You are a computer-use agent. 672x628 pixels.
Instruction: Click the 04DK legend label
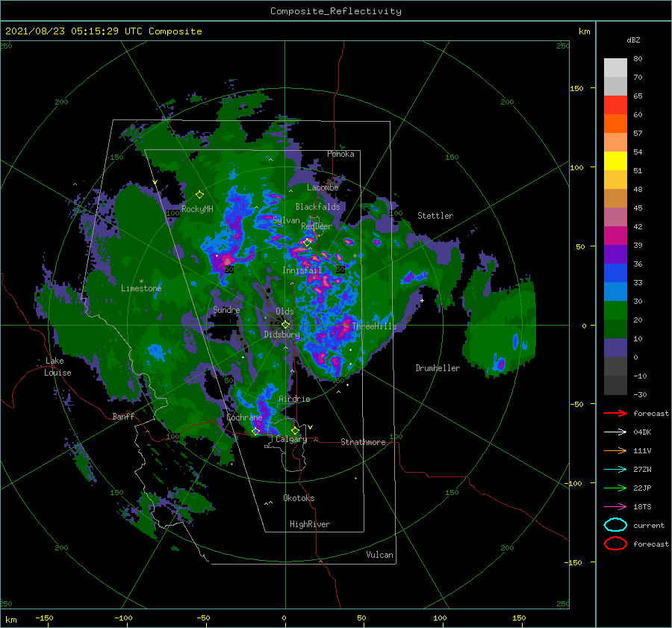pos(642,432)
